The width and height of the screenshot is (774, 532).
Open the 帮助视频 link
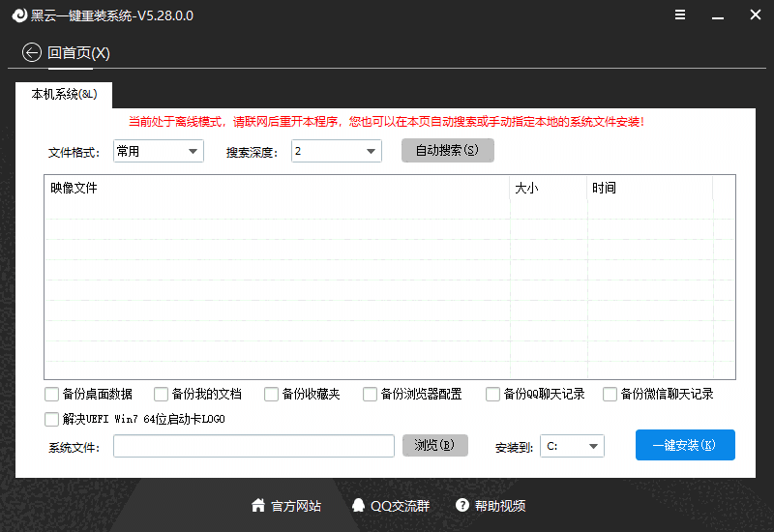point(500,506)
